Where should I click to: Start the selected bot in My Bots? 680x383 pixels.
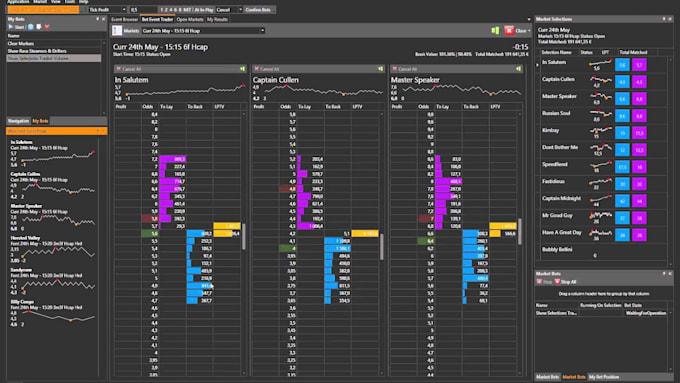click(x=16, y=27)
